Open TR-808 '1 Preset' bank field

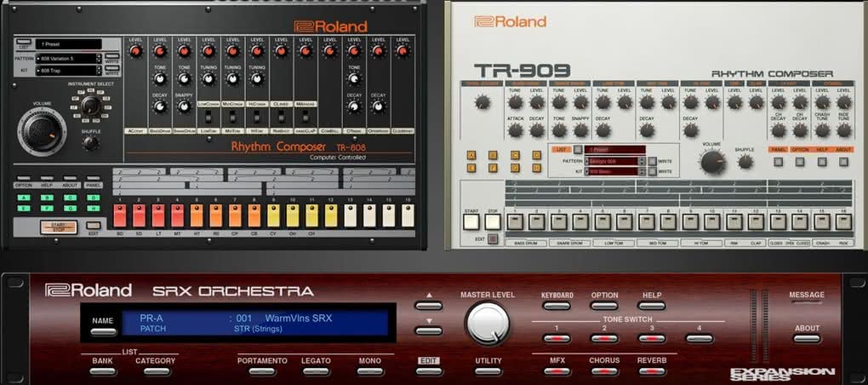click(69, 44)
